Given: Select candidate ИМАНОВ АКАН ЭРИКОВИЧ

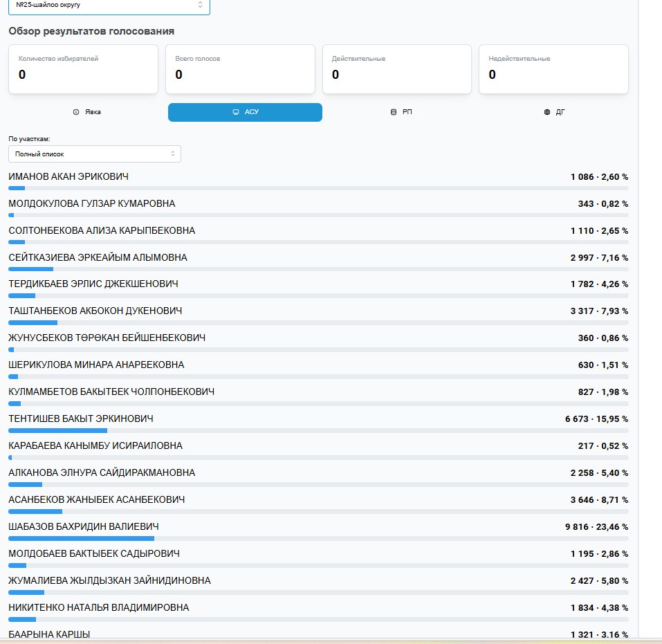Looking at the screenshot, I should point(68,177).
